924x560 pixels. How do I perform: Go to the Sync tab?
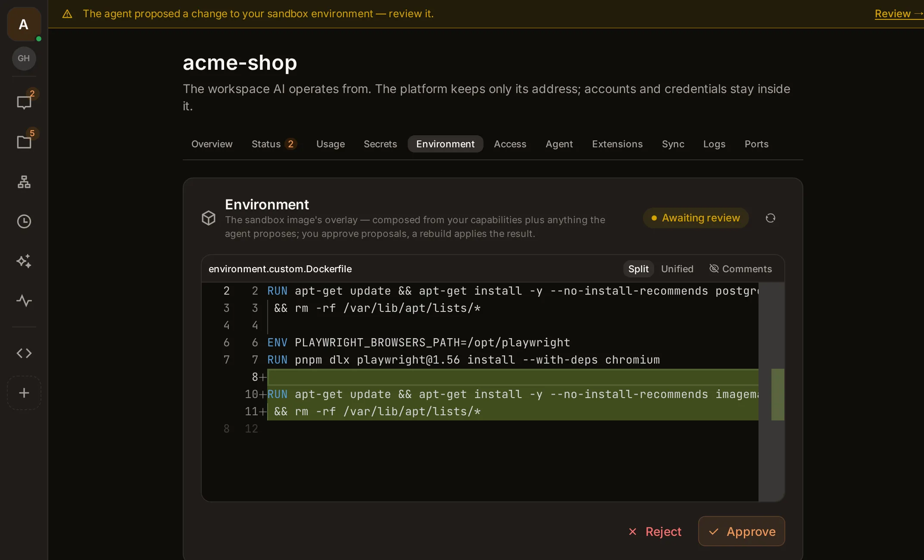673,144
